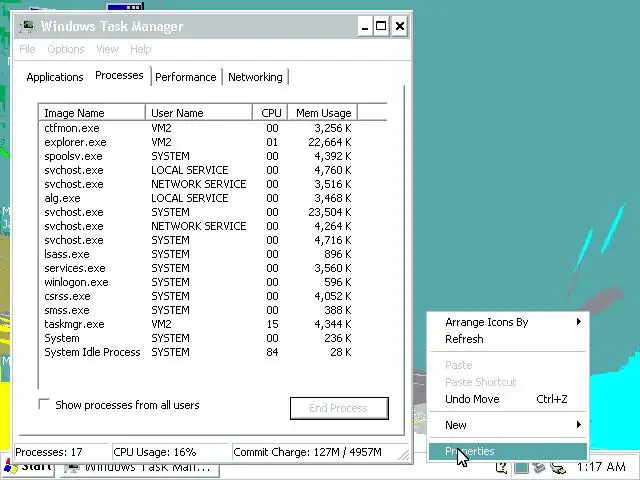The height and width of the screenshot is (480, 640).
Task: Open the File menu
Action: pyautogui.click(x=27, y=49)
